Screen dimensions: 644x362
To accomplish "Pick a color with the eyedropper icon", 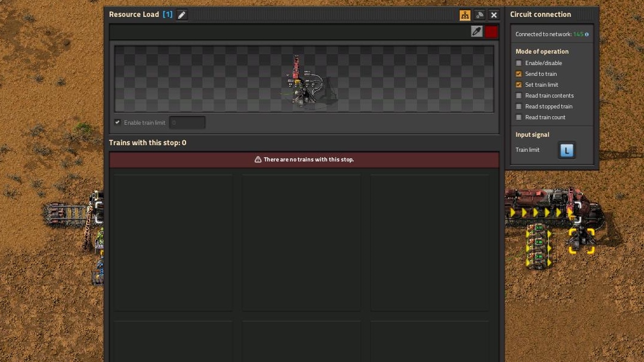I will 477,31.
